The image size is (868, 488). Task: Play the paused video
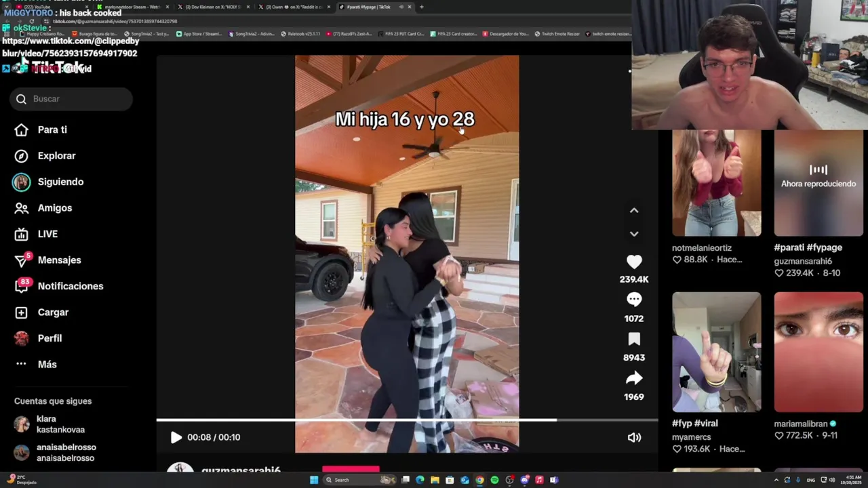(x=176, y=437)
